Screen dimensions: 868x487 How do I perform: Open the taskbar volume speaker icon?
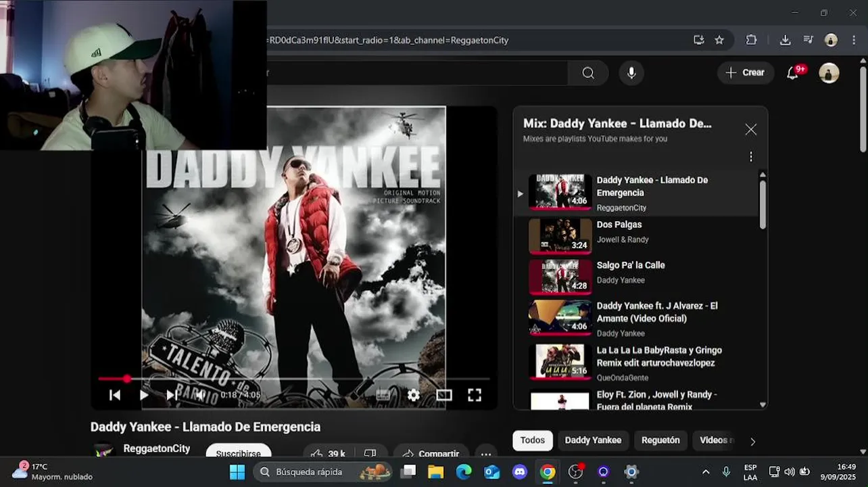click(790, 472)
